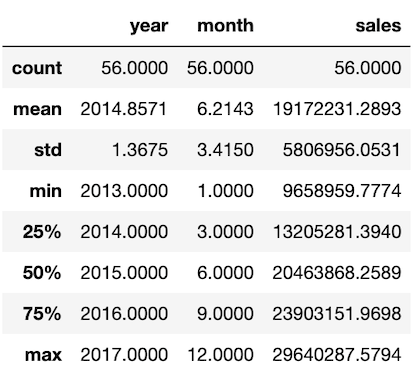Select the min row label
Image resolution: width=416 pixels, height=388 pixels.
(x=46, y=191)
